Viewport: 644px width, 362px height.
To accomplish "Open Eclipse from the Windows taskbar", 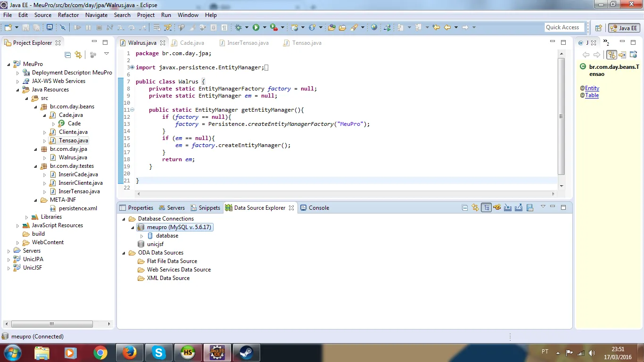I will tap(217, 353).
